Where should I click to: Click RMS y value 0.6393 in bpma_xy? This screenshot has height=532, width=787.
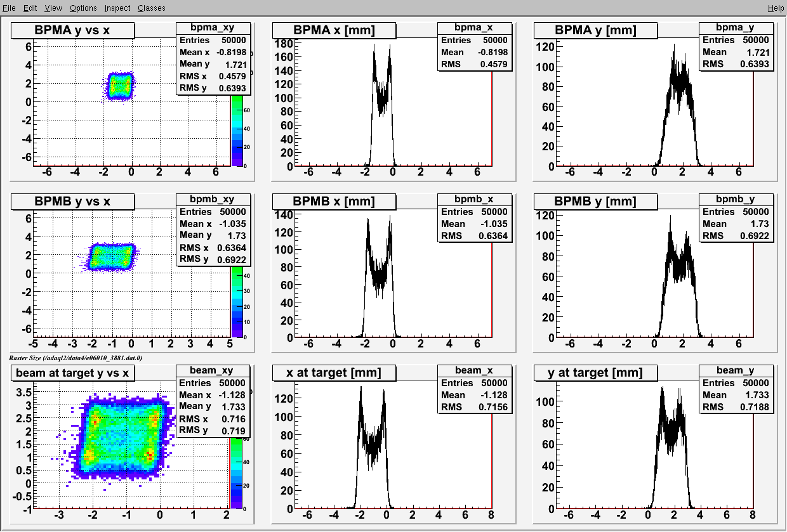(233, 88)
